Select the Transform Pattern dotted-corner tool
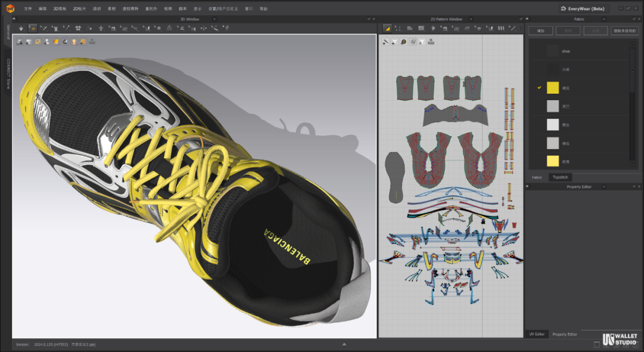Screen dimensions: 644x352 click(x=398, y=29)
